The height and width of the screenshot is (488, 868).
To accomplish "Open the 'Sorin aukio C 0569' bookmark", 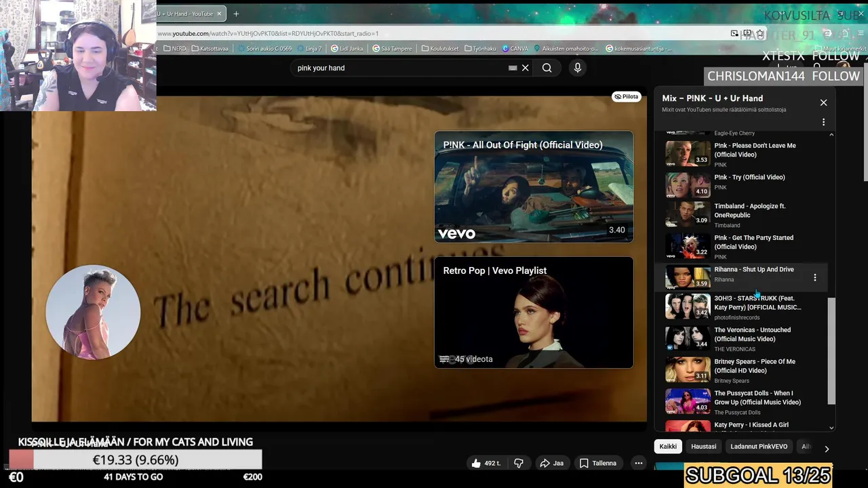I will pos(264,49).
